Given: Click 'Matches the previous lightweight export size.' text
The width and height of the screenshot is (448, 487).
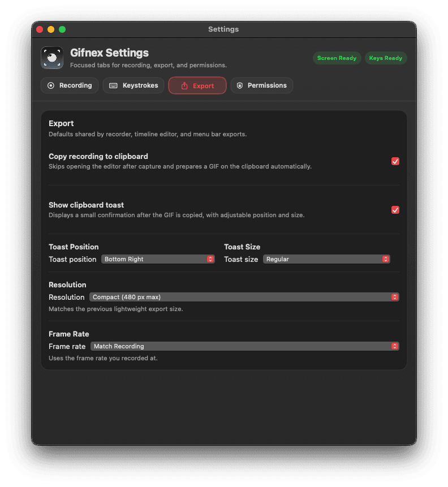Looking at the screenshot, I should (116, 309).
